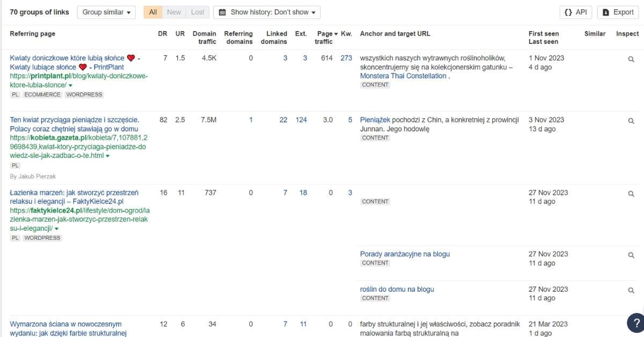Image resolution: width=644 pixels, height=337 pixels.
Task: Expand kobieta.gazeta.pl URL dropdown arrow
Action: 108,156
